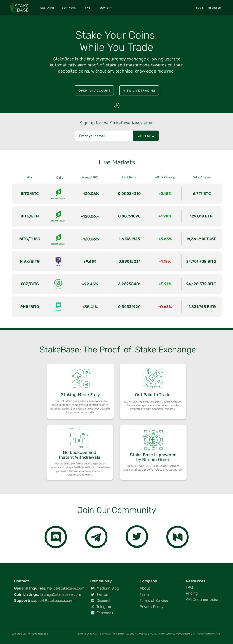
Task: Click the Register link
Action: click(x=214, y=8)
